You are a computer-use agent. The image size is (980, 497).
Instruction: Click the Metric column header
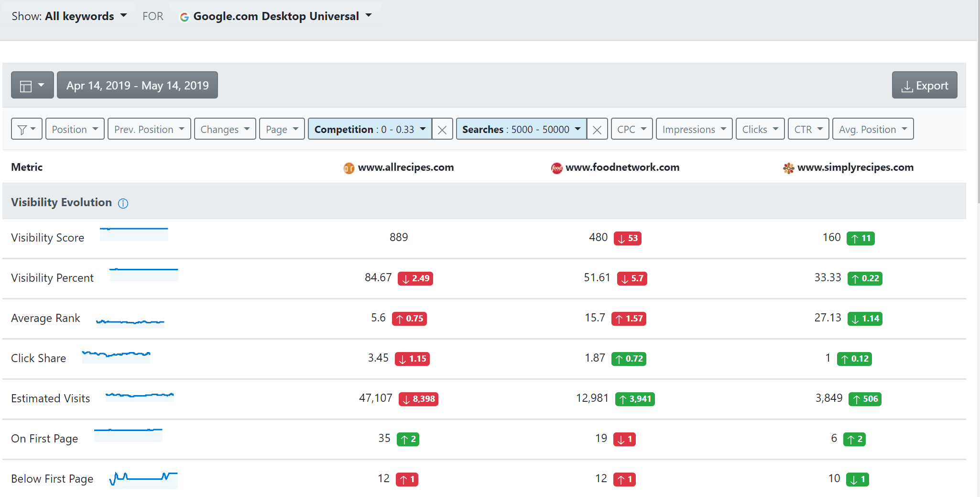27,167
